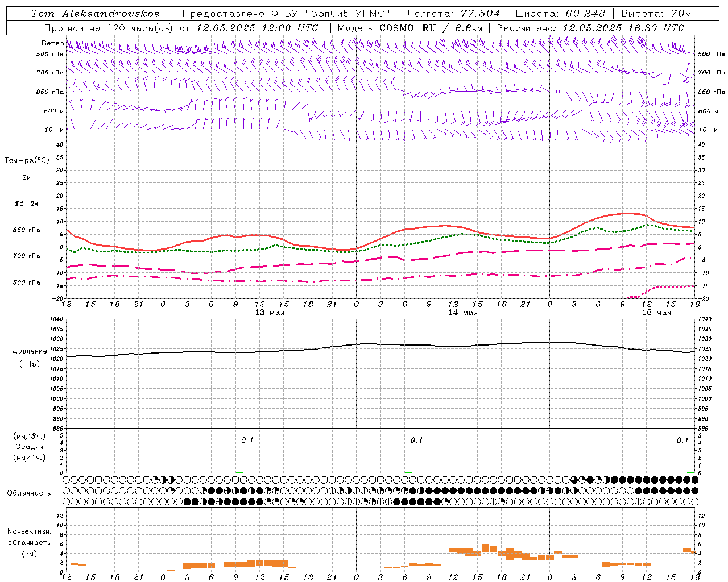Click the 700 гПа entry in temperature legend
The height and width of the screenshot is (582, 728).
(27, 256)
